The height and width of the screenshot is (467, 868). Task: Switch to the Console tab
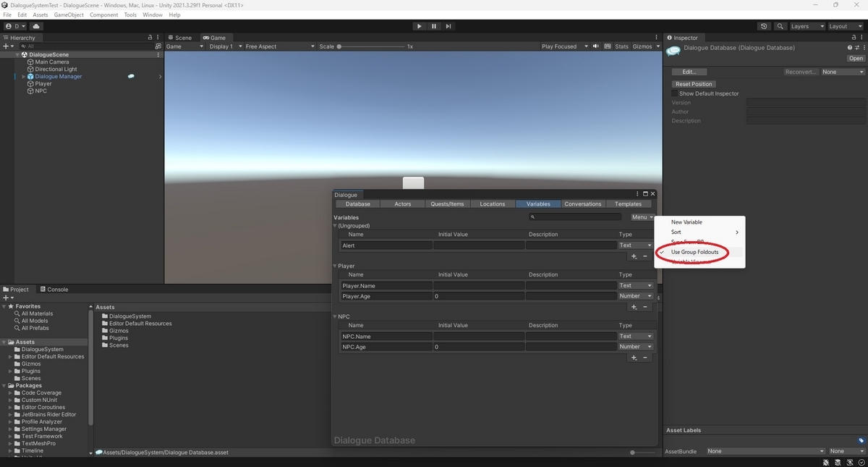[54, 290]
